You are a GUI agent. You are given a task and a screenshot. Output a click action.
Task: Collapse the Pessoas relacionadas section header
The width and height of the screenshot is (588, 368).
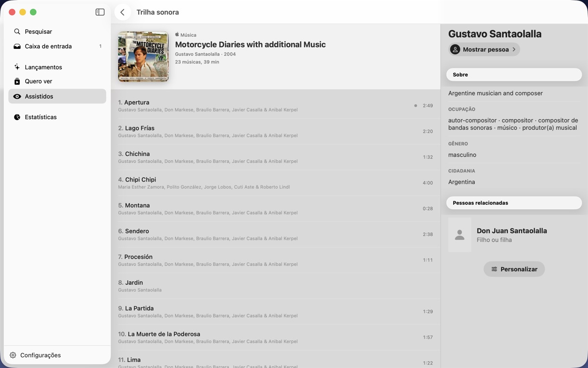pyautogui.click(x=514, y=203)
